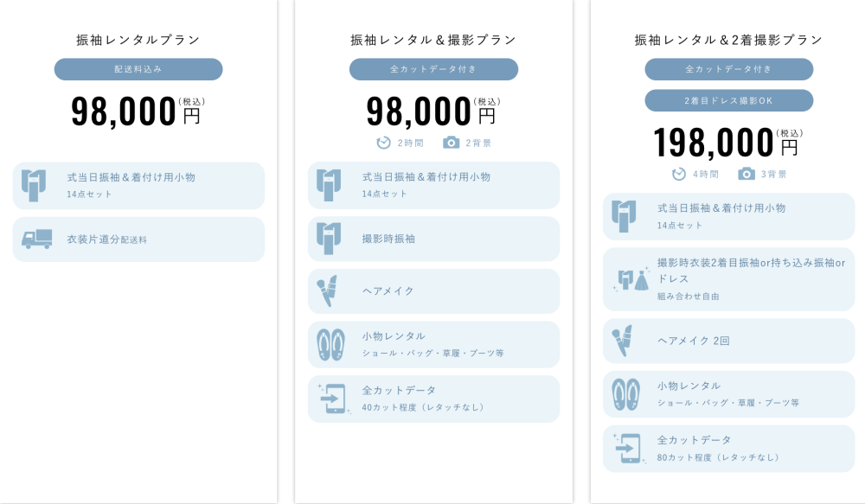Click the sandals icon in the middle plan
This screenshot has height=504, width=865.
click(330, 344)
